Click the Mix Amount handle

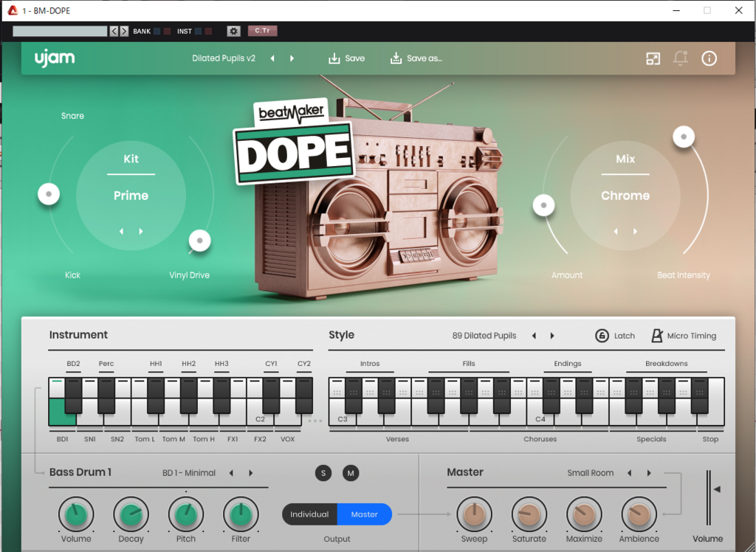[x=543, y=205]
